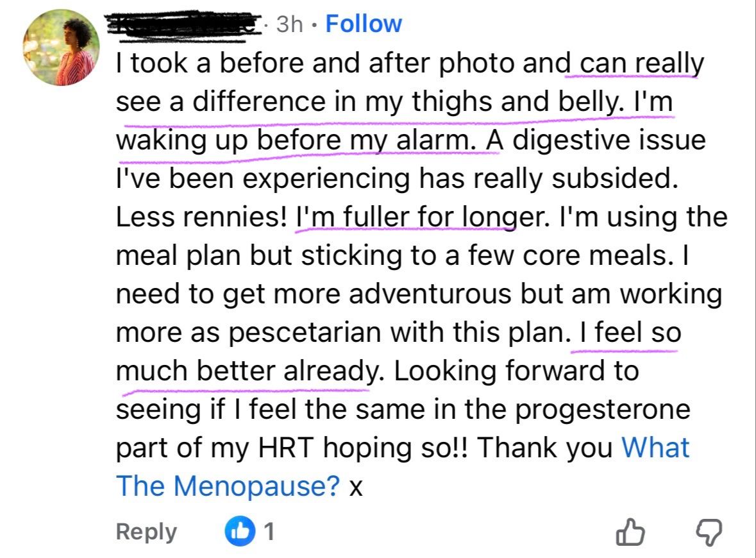Click the x at the comment's end
This screenshot has width=756, height=558.
[x=357, y=486]
